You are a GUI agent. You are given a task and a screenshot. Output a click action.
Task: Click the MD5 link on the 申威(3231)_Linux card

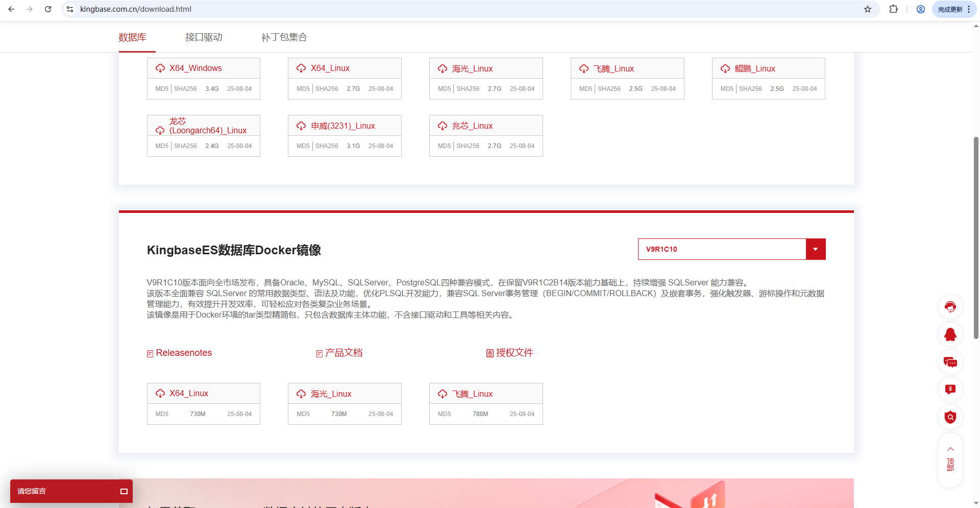click(303, 146)
